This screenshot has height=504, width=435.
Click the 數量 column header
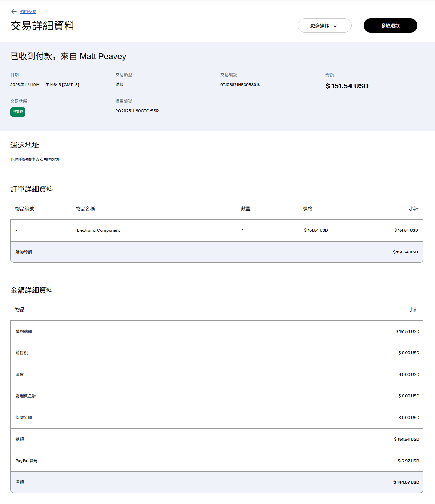tap(246, 209)
